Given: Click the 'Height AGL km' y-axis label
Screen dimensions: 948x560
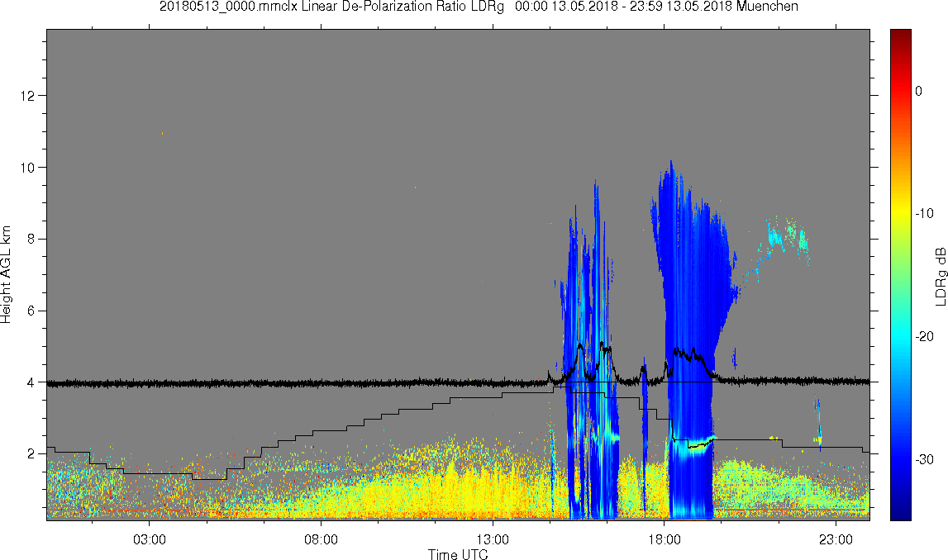Looking at the screenshot, I should click(7, 275).
